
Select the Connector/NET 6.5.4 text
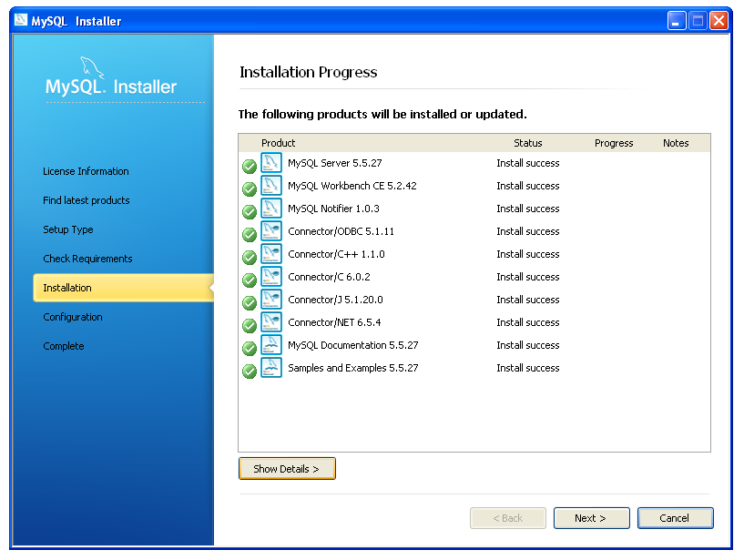(x=334, y=322)
